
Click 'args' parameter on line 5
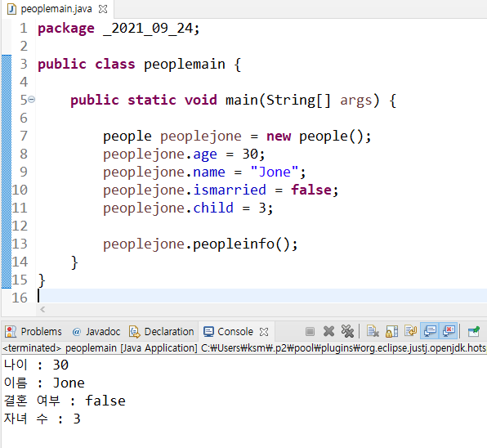[x=356, y=101]
